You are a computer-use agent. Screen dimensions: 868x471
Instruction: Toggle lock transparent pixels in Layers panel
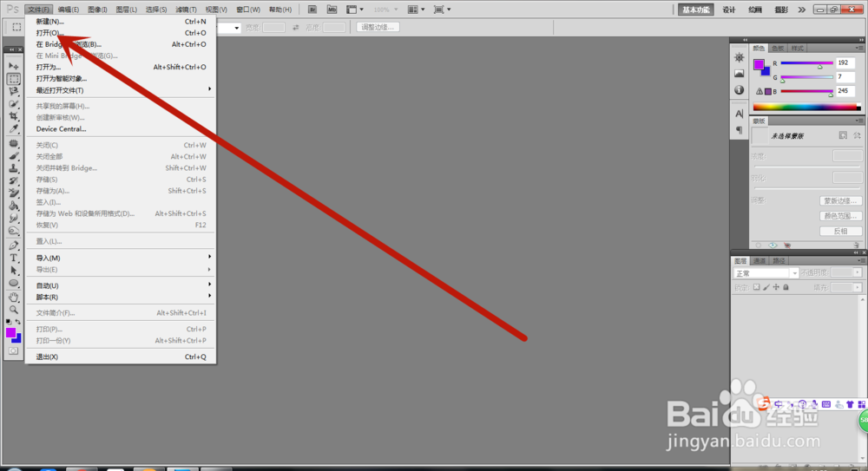[x=756, y=287]
